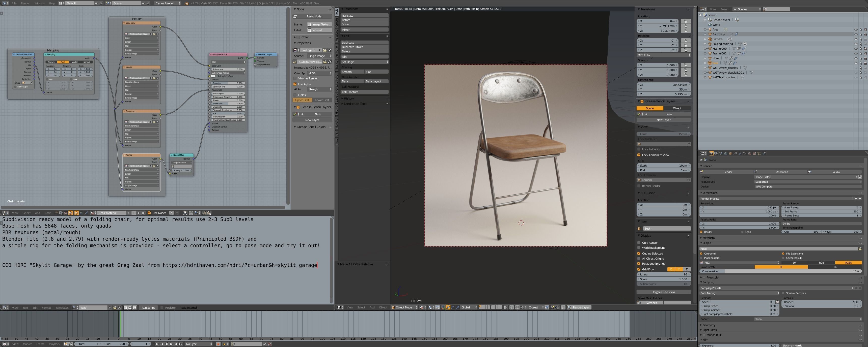Expand the Light Paths panel
Image resolution: width=868 pixels, height=347 pixels.
[710, 330]
